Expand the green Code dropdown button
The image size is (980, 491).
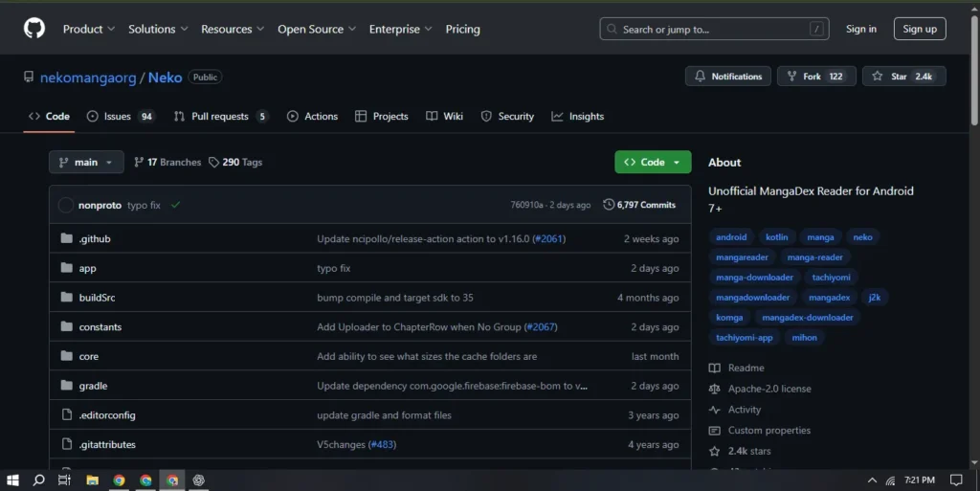(652, 163)
